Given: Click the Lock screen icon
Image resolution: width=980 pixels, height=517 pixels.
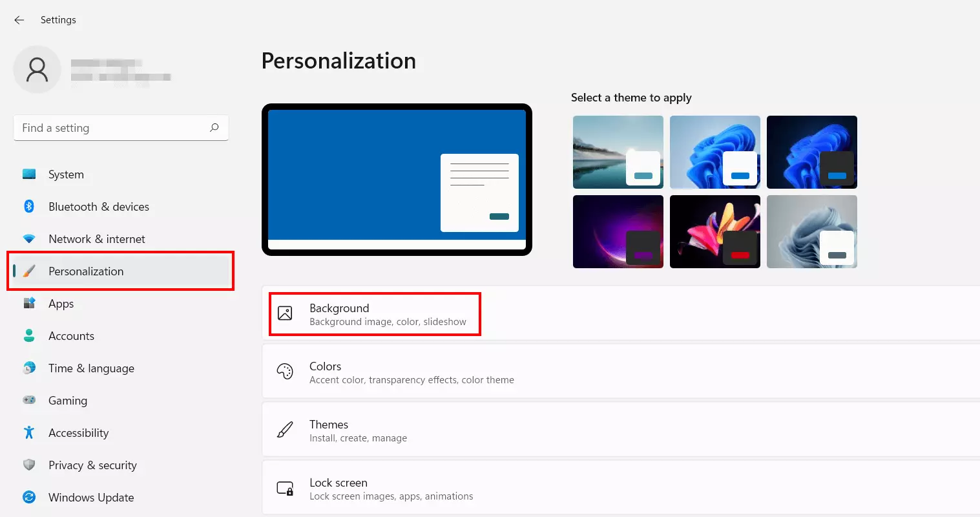Looking at the screenshot, I should 285,488.
